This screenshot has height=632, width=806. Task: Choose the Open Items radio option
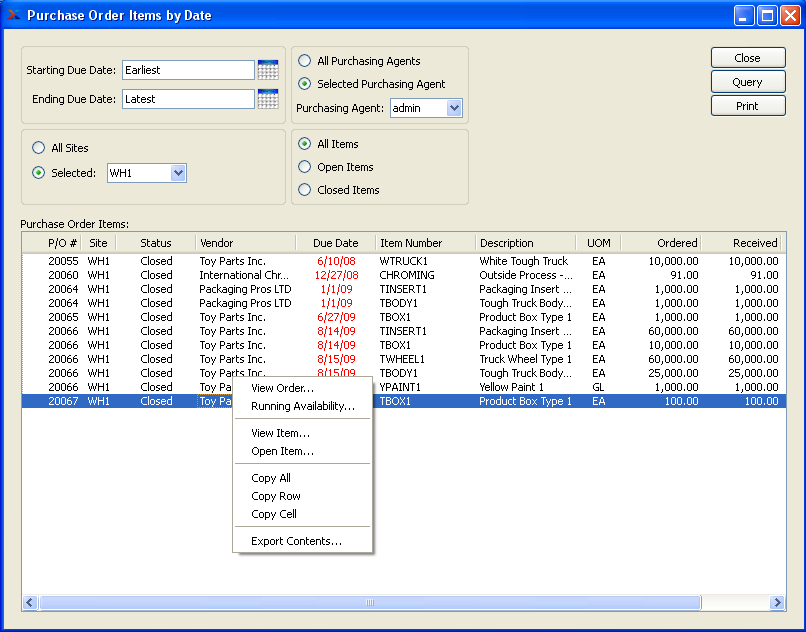[305, 167]
